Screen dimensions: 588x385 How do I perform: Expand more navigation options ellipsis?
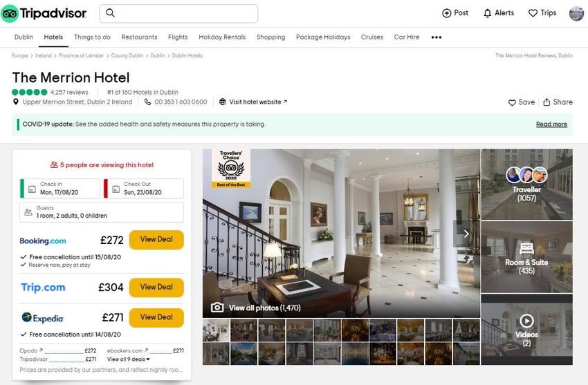[x=436, y=37]
